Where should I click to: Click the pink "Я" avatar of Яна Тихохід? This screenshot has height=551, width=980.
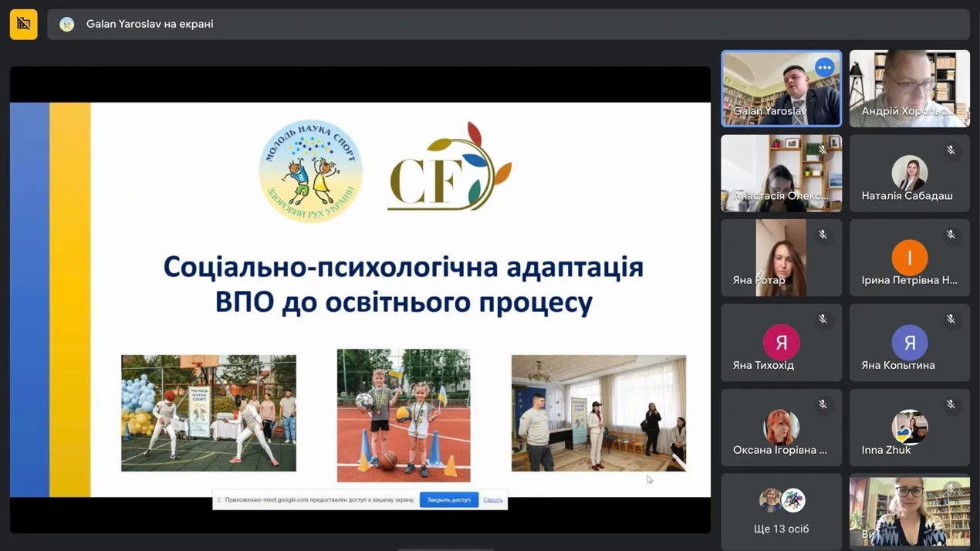pos(781,343)
